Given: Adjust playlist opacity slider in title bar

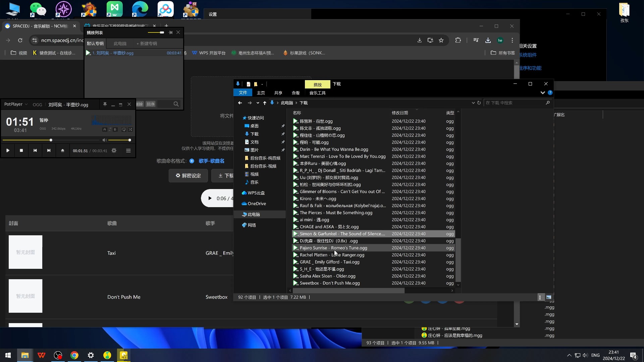Looking at the screenshot, I should (156, 33).
